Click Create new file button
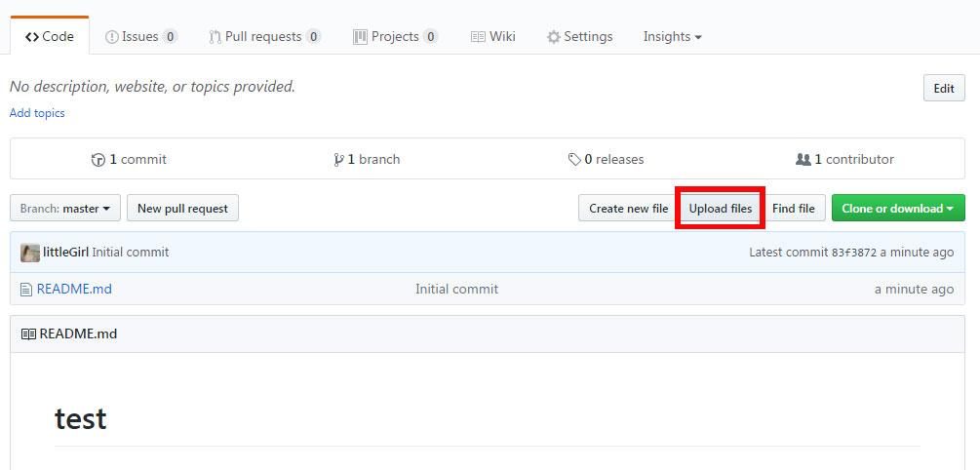Screen dimensions: 980x470 628,208
